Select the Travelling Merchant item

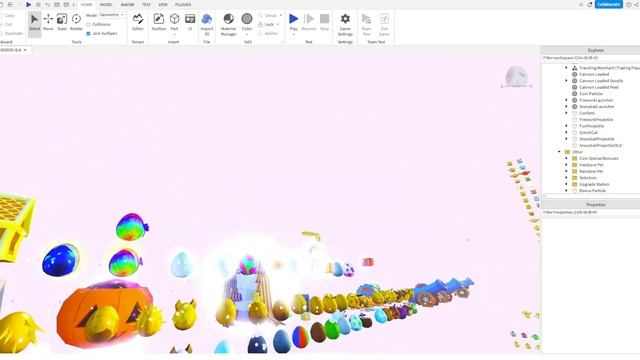609,68
